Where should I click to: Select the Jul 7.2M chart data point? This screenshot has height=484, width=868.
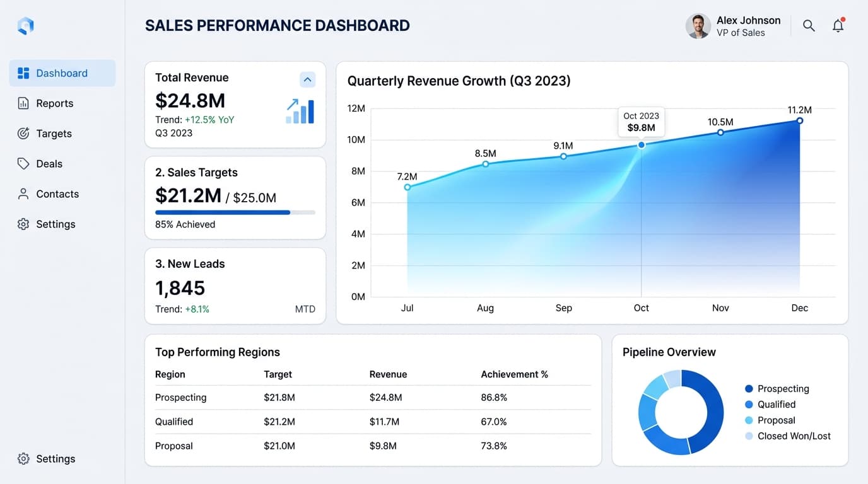coord(408,187)
